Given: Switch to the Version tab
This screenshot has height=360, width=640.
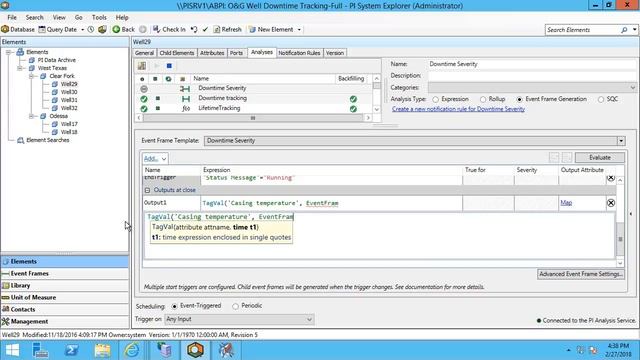Looking at the screenshot, I should pyautogui.click(x=335, y=53).
